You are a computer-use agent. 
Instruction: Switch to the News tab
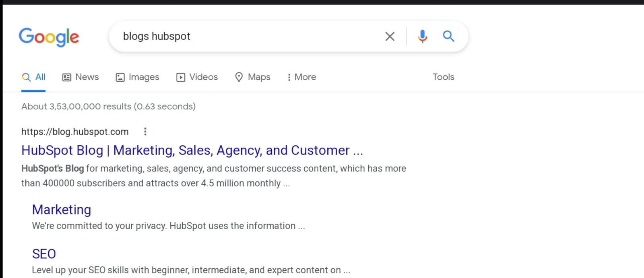pyautogui.click(x=80, y=77)
